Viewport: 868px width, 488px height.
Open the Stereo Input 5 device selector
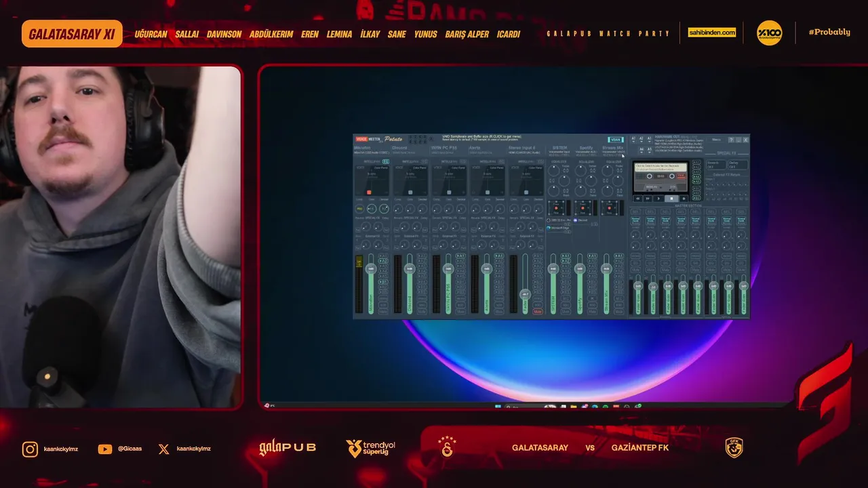pyautogui.click(x=524, y=152)
